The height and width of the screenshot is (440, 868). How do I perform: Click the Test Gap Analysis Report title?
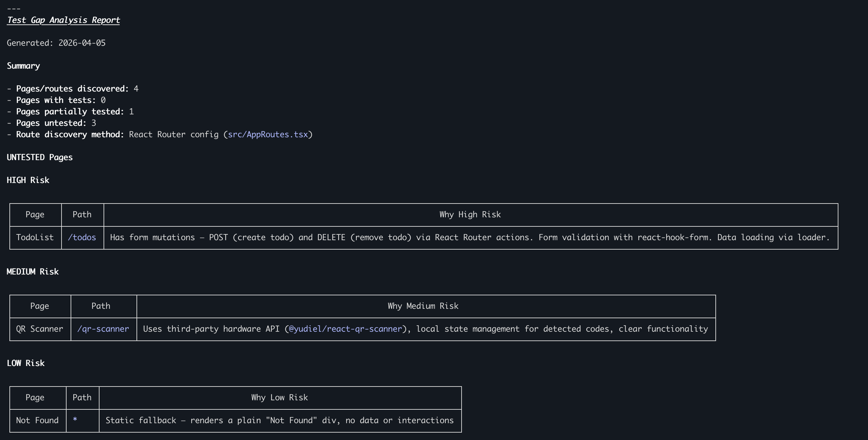point(63,20)
